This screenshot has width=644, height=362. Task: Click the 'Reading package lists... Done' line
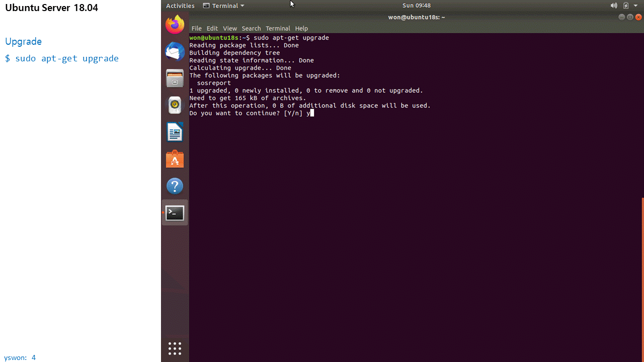244,45
